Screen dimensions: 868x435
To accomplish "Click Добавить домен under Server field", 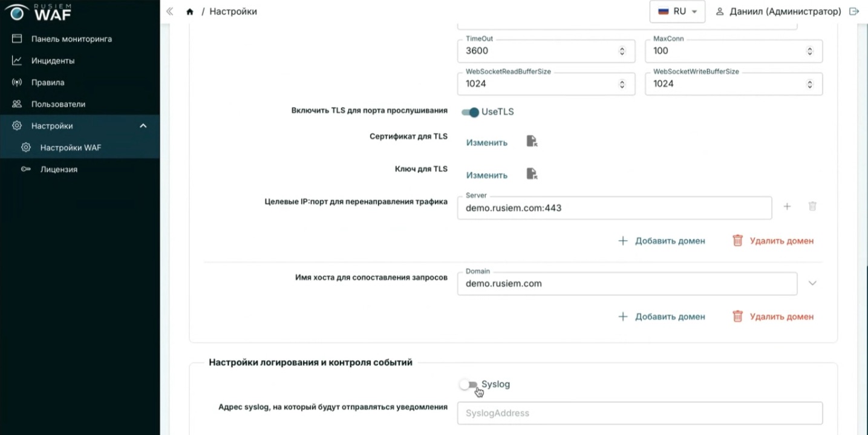I will click(661, 241).
